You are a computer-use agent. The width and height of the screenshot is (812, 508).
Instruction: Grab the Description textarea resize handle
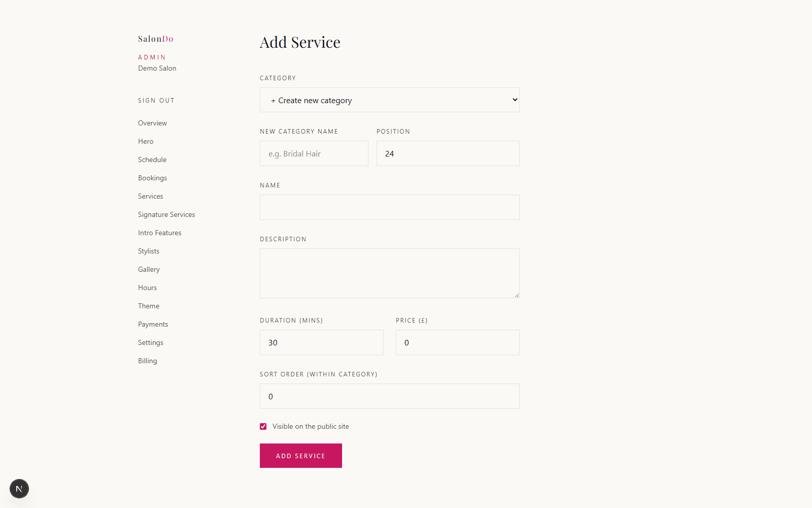[517, 295]
